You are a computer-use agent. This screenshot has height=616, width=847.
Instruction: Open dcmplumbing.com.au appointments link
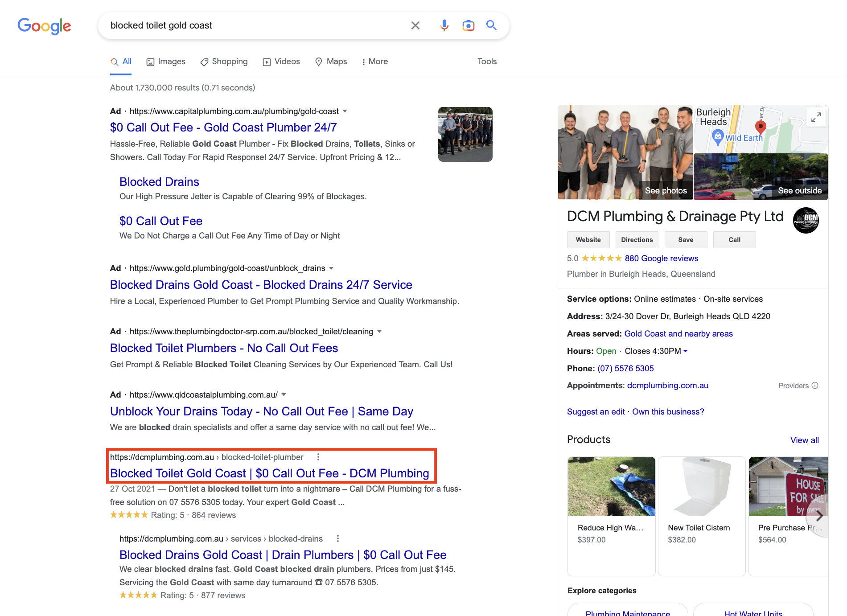click(x=667, y=386)
